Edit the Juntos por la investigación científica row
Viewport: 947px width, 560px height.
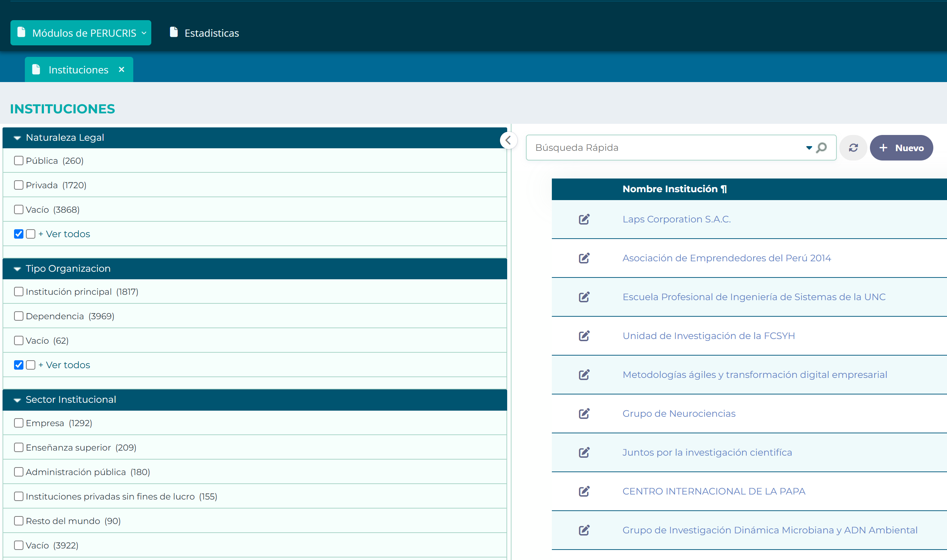584,452
